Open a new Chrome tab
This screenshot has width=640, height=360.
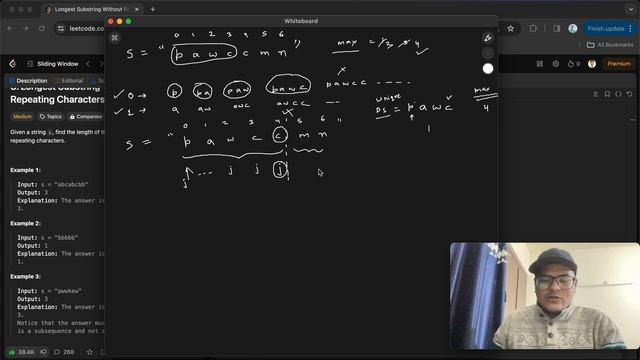coord(153,9)
